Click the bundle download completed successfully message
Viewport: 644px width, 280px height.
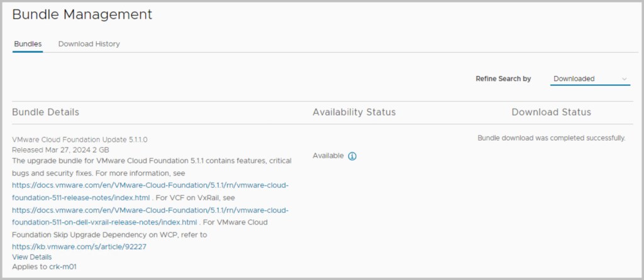click(551, 138)
